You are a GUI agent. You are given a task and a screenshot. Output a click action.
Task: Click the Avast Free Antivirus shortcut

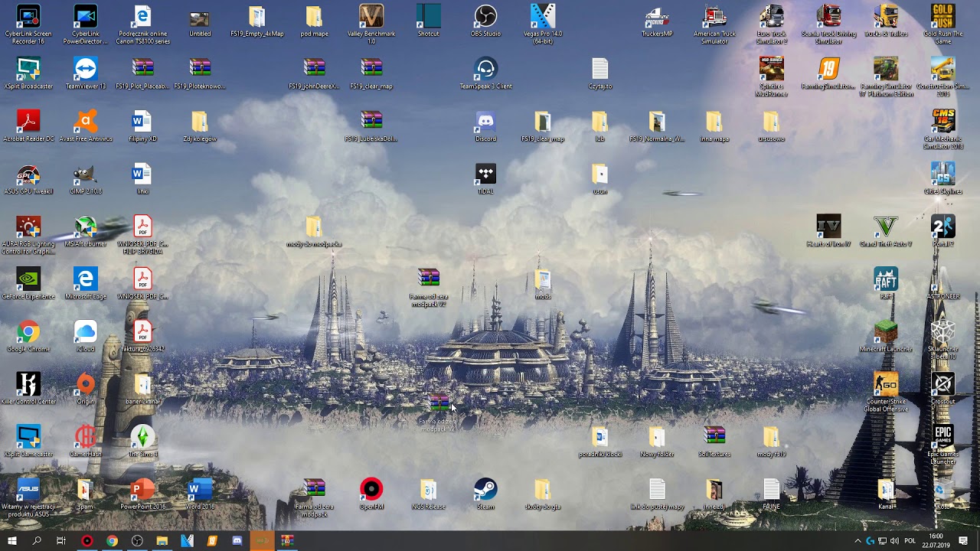pos(86,126)
